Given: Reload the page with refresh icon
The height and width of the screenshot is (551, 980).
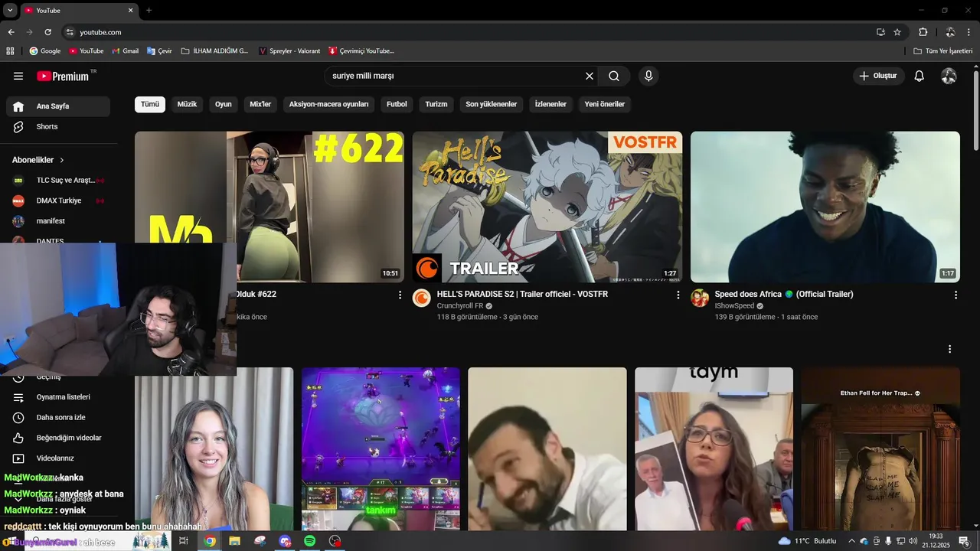Looking at the screenshot, I should (x=47, y=32).
